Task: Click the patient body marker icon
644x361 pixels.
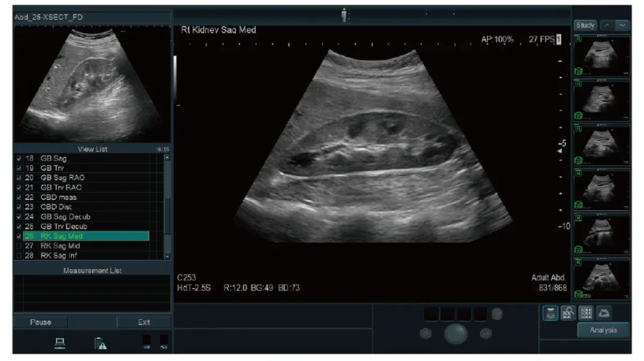Action: (345, 16)
